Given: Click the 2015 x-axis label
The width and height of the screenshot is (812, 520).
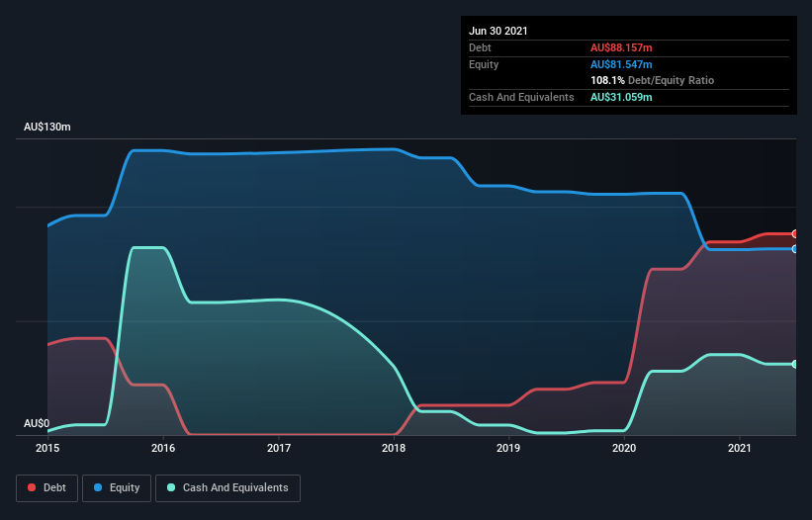Looking at the screenshot, I should (x=47, y=448).
